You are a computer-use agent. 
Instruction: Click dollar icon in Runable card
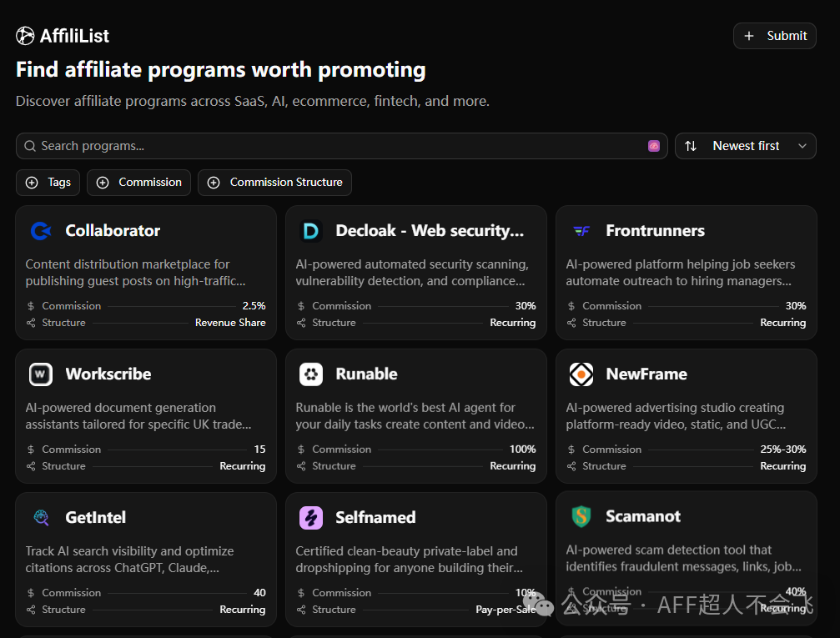click(x=301, y=450)
